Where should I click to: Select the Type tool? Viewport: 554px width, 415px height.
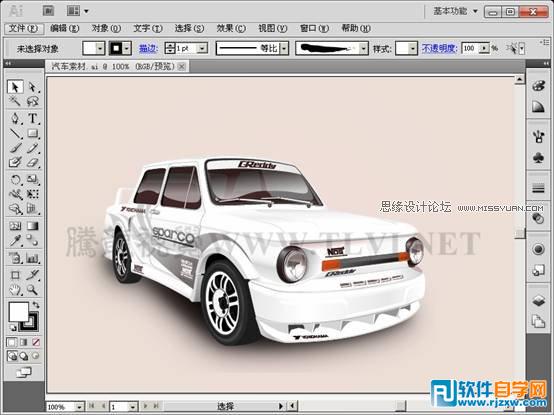pos(33,118)
